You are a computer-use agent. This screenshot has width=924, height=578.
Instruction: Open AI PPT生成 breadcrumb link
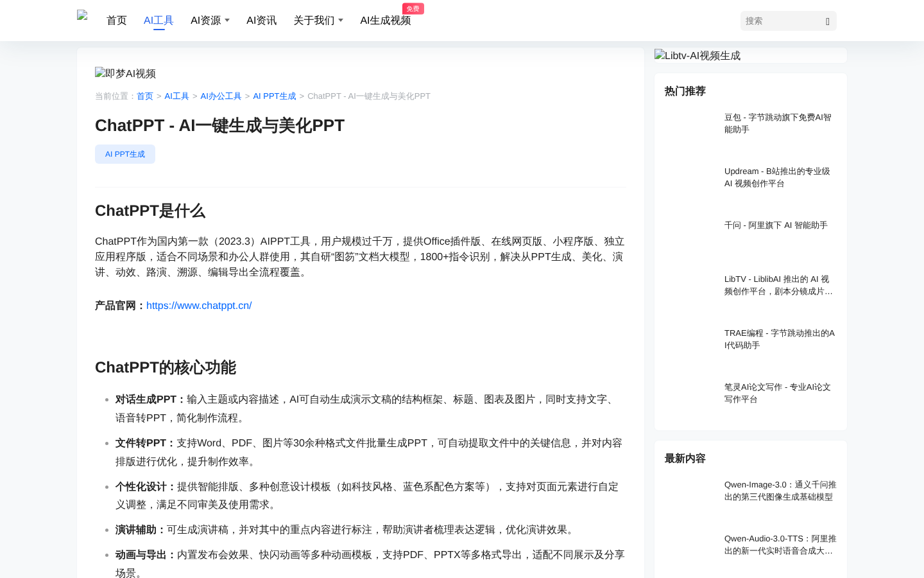tap(275, 96)
